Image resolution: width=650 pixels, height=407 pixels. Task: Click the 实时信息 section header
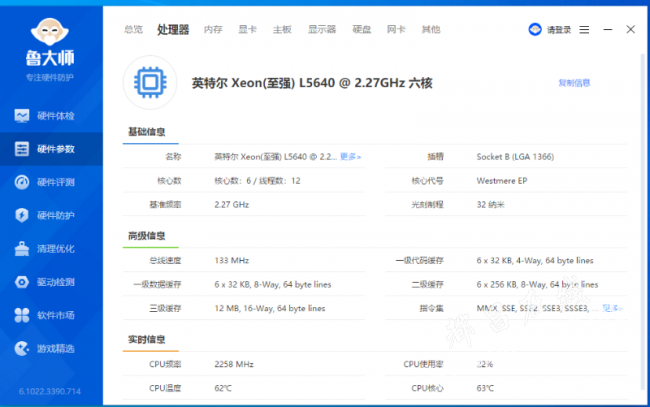coord(146,339)
